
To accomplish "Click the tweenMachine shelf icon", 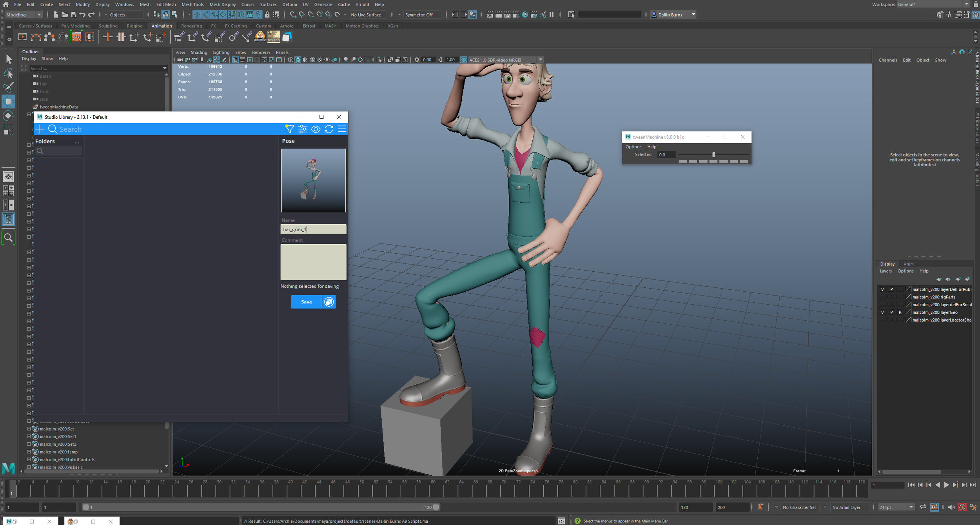I will coord(273,37).
